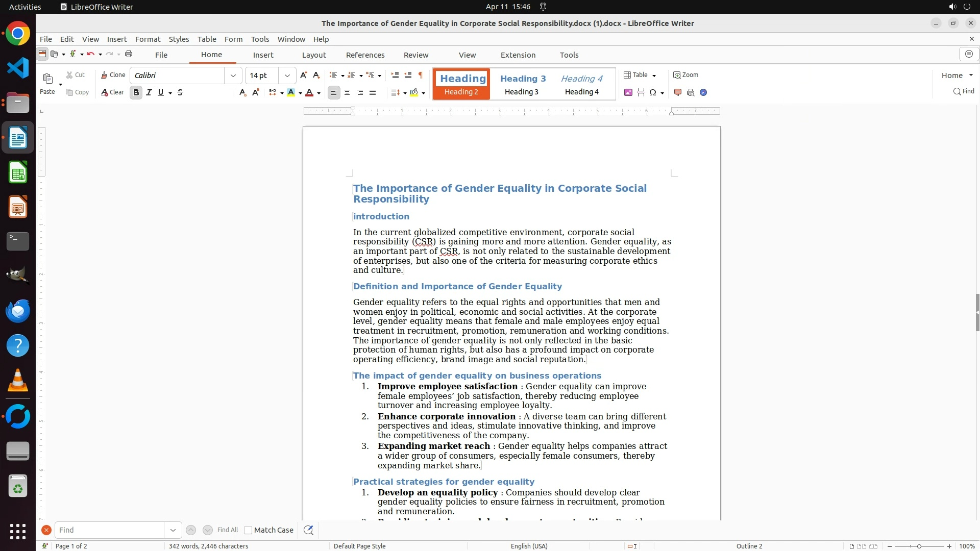Screen dimensions: 980x551
Task: Insert special character omega icon
Action: 652,92
